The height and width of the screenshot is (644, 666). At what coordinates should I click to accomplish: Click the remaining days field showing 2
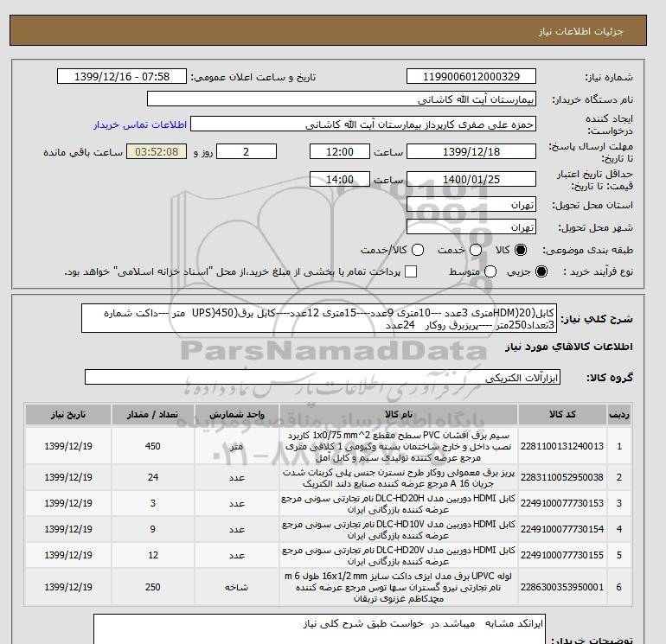pyautogui.click(x=247, y=151)
